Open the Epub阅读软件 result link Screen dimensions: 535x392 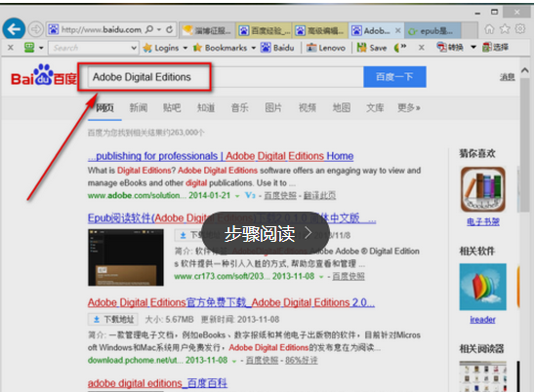[x=231, y=217]
